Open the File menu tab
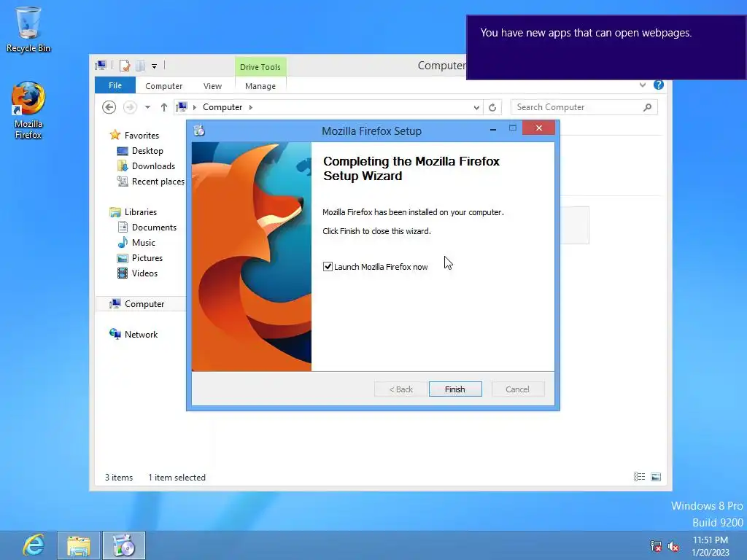The image size is (747, 560). point(115,85)
